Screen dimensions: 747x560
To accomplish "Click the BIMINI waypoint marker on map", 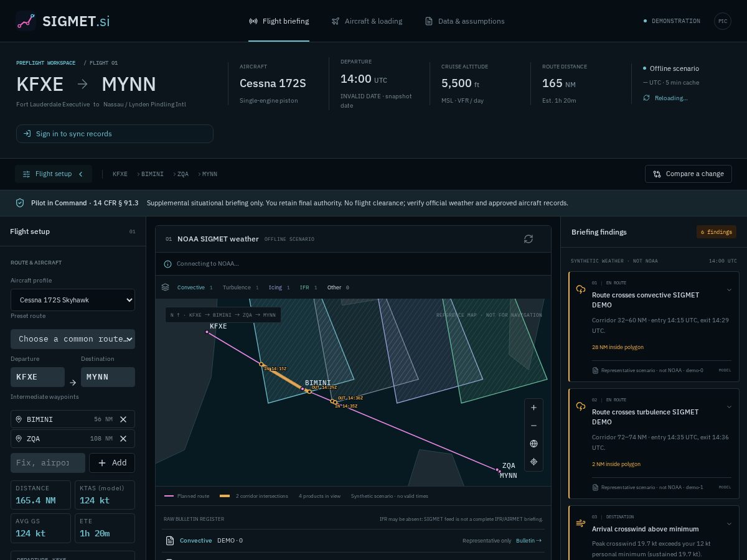I will tap(303, 389).
